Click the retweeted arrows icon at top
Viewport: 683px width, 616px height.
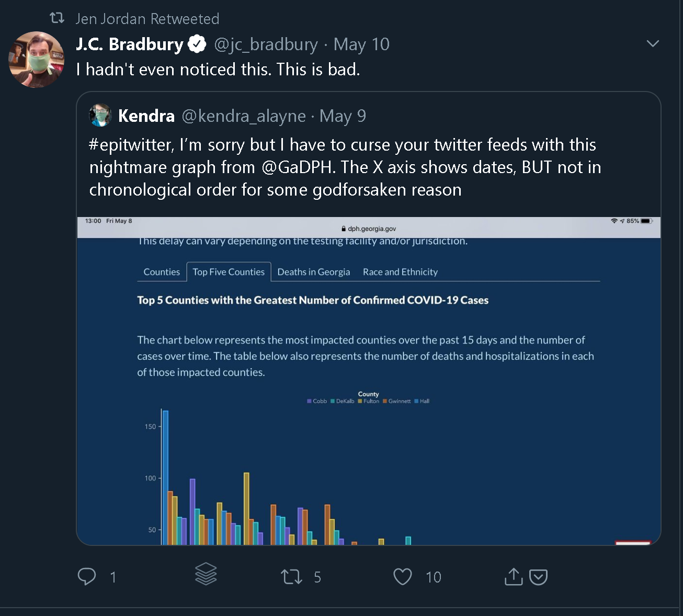click(x=56, y=18)
